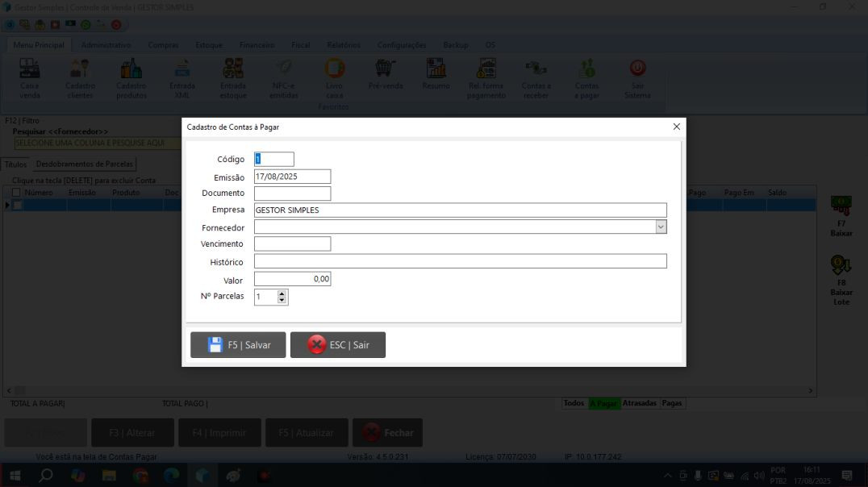Toggle the select-all checkbox in the grid header
Viewport: 868px width, 487px height.
[16, 193]
